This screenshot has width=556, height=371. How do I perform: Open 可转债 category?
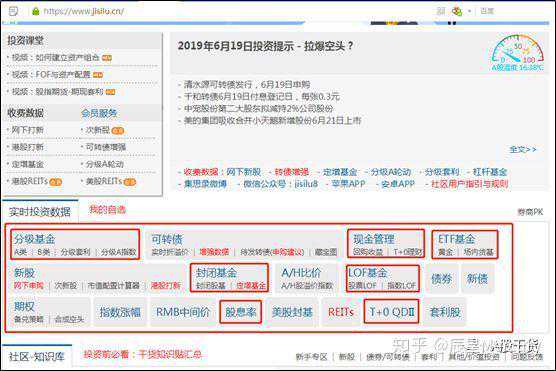(x=167, y=239)
